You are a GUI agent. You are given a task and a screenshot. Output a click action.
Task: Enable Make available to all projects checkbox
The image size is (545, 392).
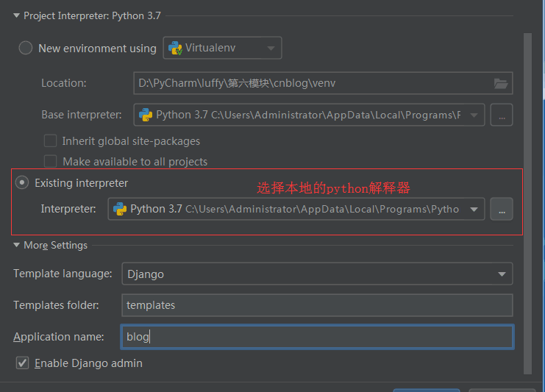coord(51,162)
